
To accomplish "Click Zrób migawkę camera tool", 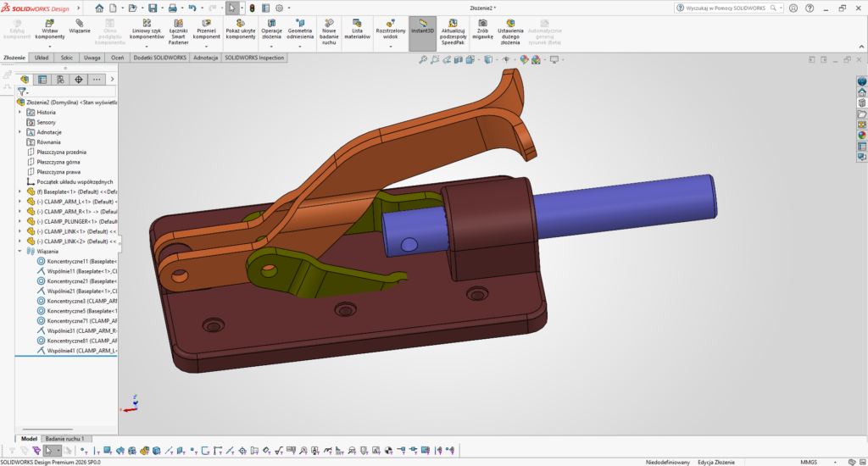I will pos(482,30).
